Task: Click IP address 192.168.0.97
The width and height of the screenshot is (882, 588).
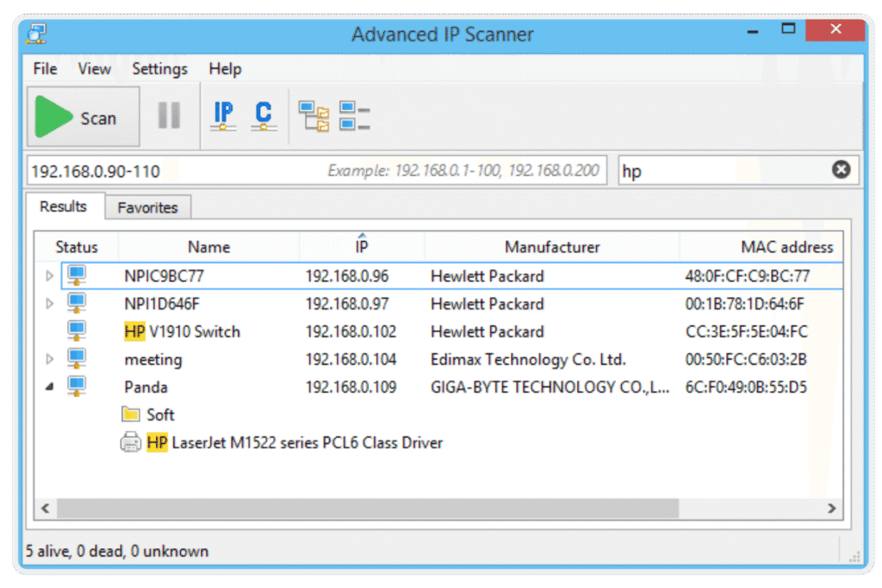Action: [347, 304]
